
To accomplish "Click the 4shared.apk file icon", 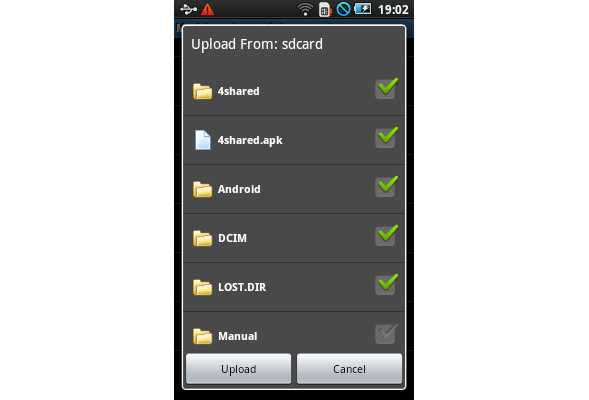I will [x=202, y=140].
